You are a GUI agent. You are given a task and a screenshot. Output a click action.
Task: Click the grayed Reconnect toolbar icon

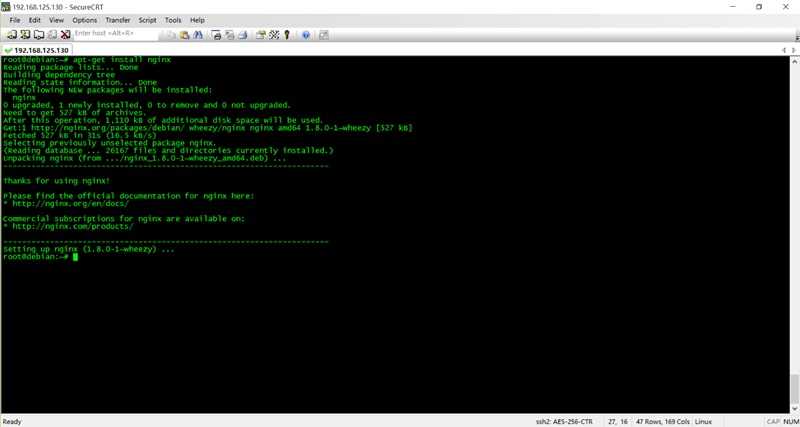pyautogui.click(x=52, y=35)
